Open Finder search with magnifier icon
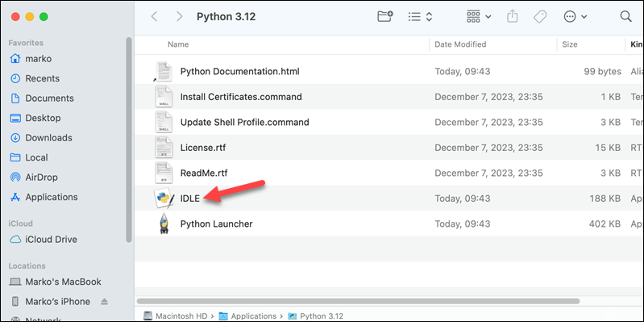This screenshot has height=322, width=644. point(625,16)
